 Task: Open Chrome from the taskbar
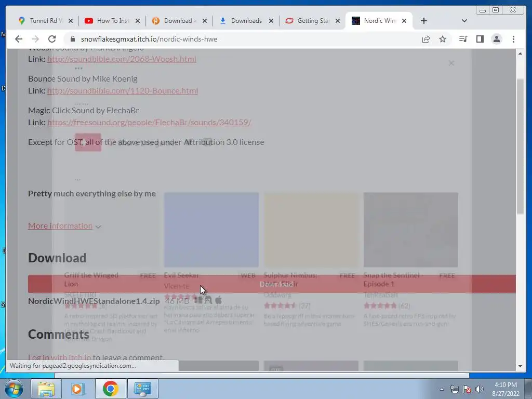(110, 389)
